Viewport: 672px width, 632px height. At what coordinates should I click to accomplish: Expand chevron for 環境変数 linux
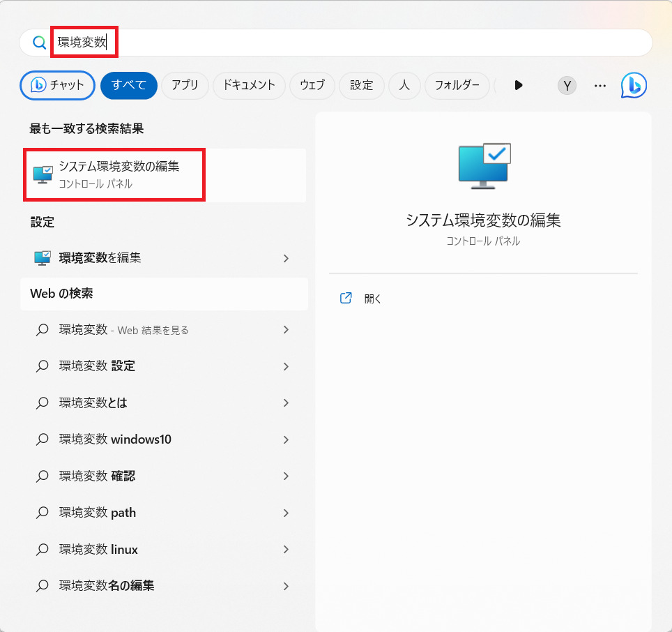click(x=287, y=550)
